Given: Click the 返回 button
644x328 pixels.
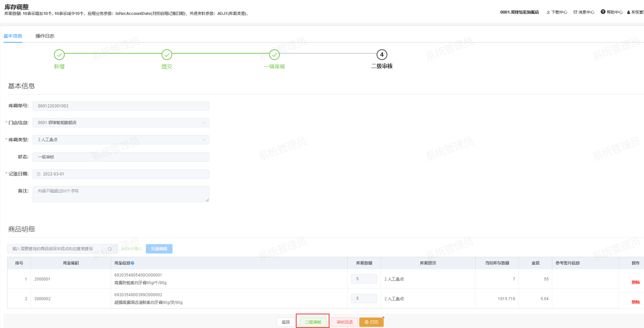Looking at the screenshot, I should [x=285, y=322].
